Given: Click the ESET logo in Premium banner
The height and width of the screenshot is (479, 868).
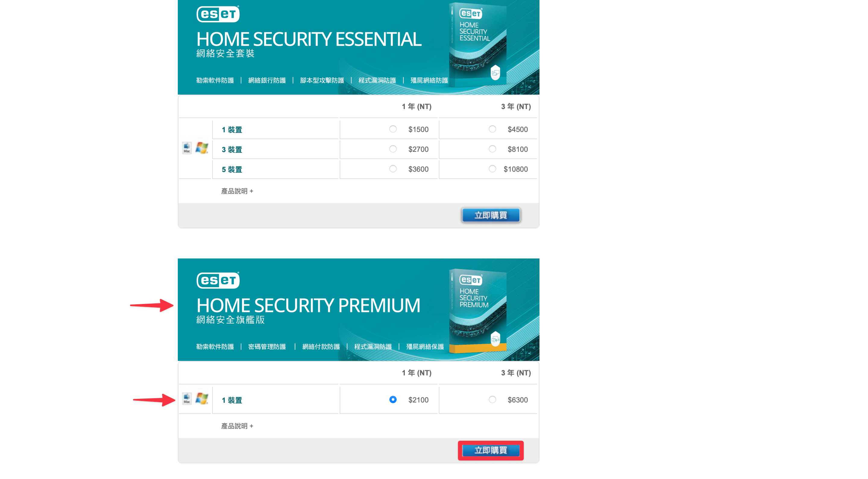Looking at the screenshot, I should pos(218,280).
